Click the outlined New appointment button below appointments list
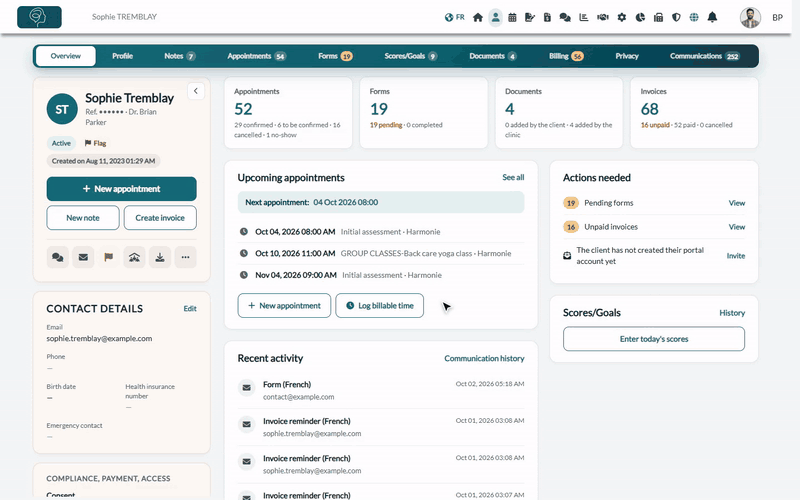 point(284,306)
